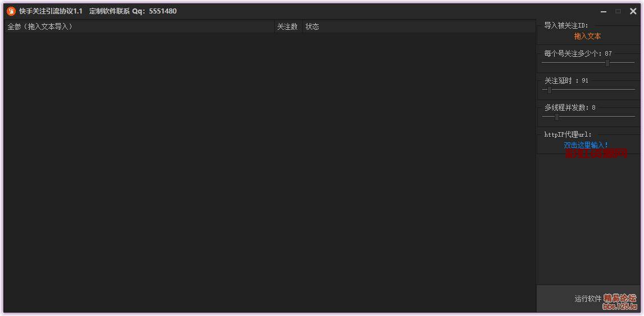Click the 导入被关注ID group label
644x316 pixels.
point(566,25)
